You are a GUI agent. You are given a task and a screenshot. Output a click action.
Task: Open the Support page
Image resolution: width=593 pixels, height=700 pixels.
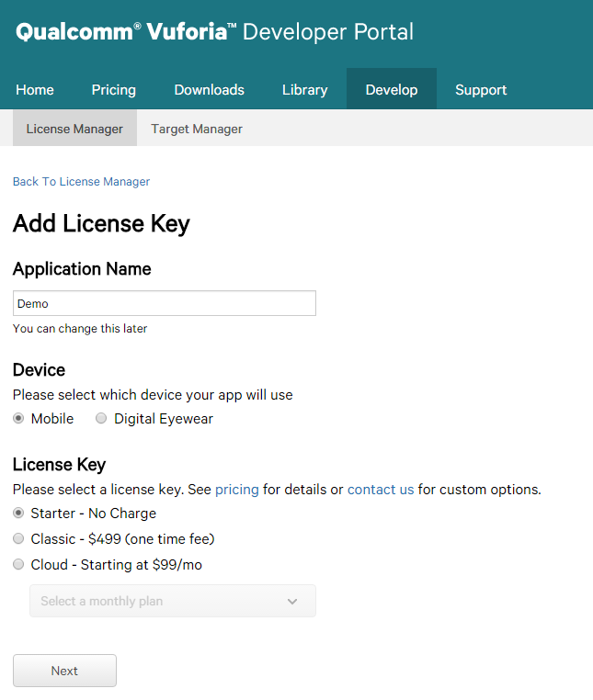click(x=481, y=90)
